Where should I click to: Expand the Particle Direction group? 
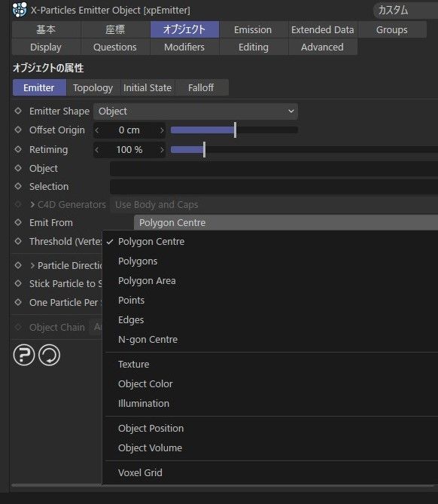[x=32, y=265]
